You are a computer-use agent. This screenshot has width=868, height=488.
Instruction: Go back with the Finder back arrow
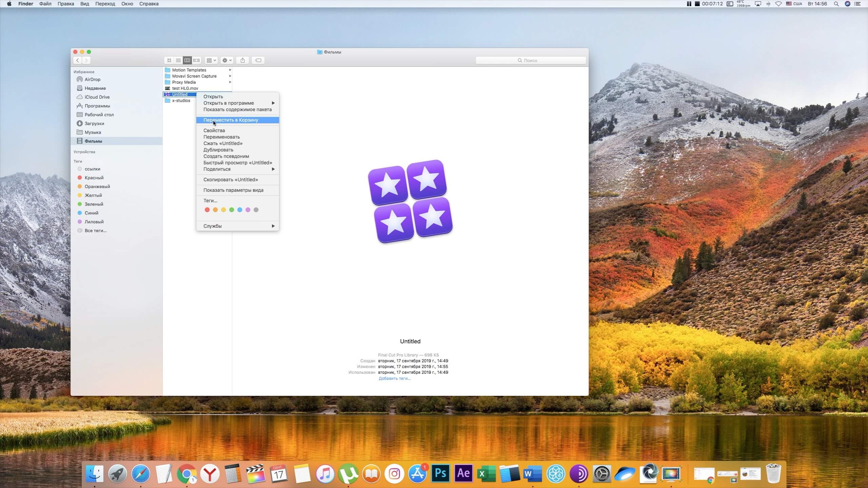78,60
